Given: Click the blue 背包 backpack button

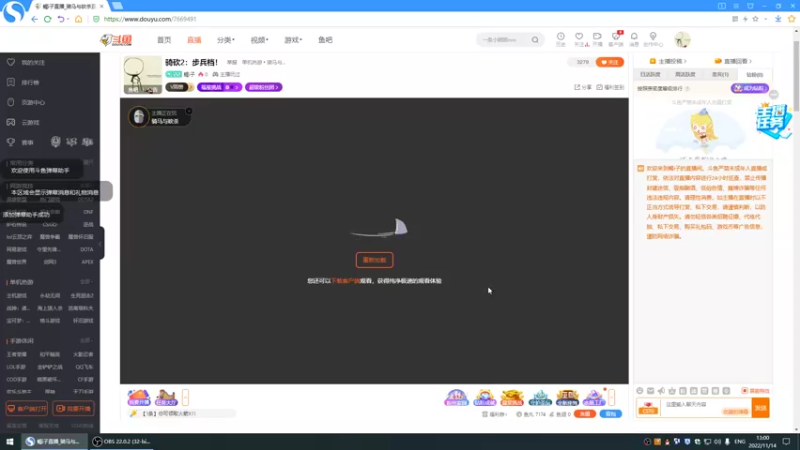Looking at the screenshot, I should 611,414.
